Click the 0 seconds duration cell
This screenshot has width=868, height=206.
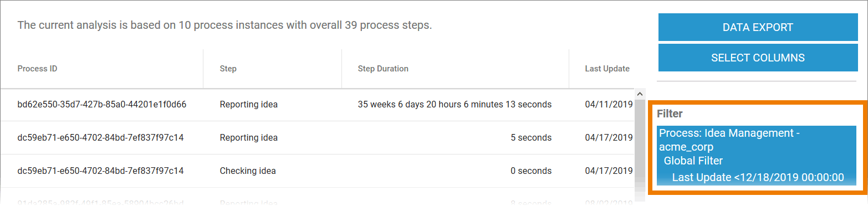(x=531, y=171)
